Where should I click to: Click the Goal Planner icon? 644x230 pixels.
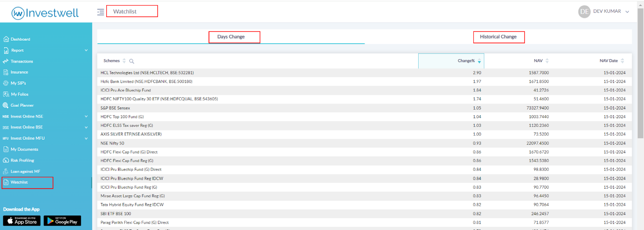click(6, 105)
